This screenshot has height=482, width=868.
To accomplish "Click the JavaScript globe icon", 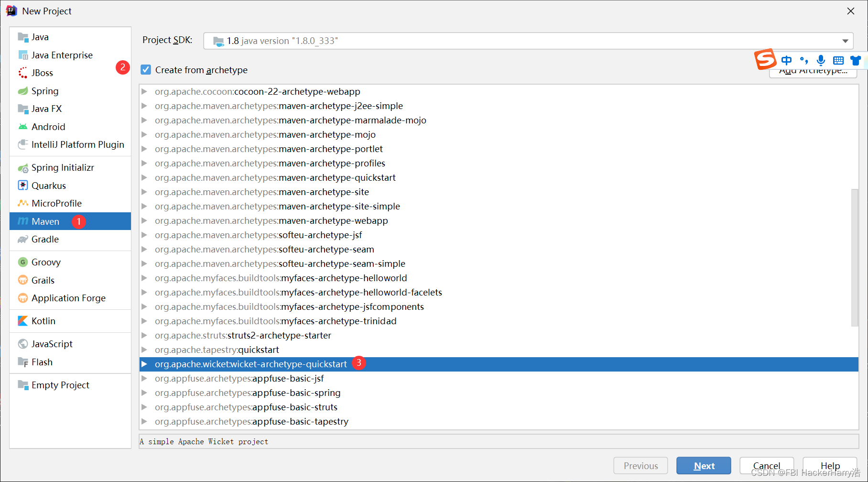I will click(23, 344).
